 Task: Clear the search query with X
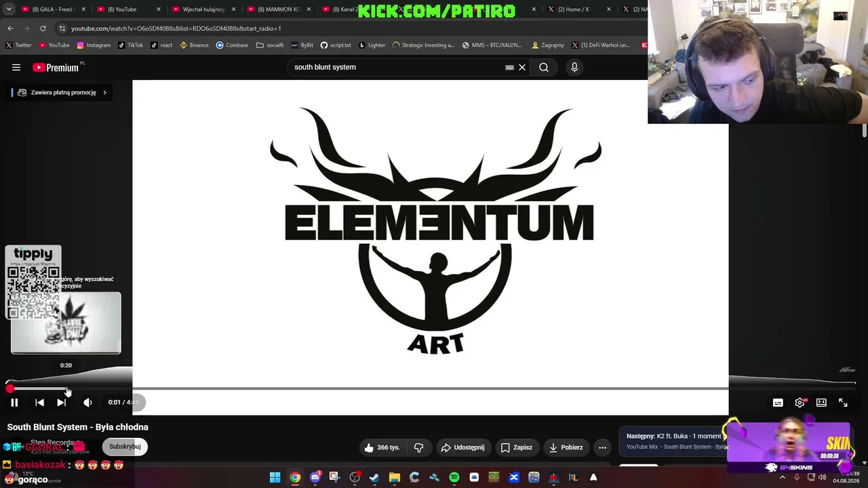(522, 67)
